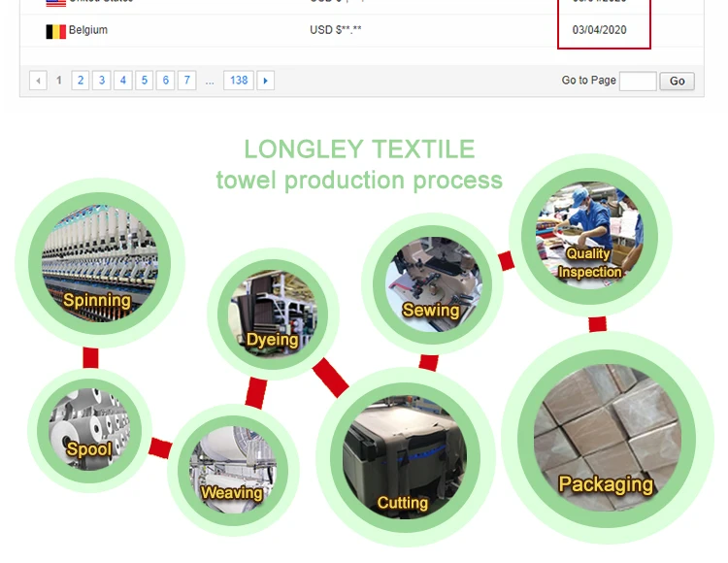
Task: Click the previous page arrow icon
Action: tap(38, 81)
